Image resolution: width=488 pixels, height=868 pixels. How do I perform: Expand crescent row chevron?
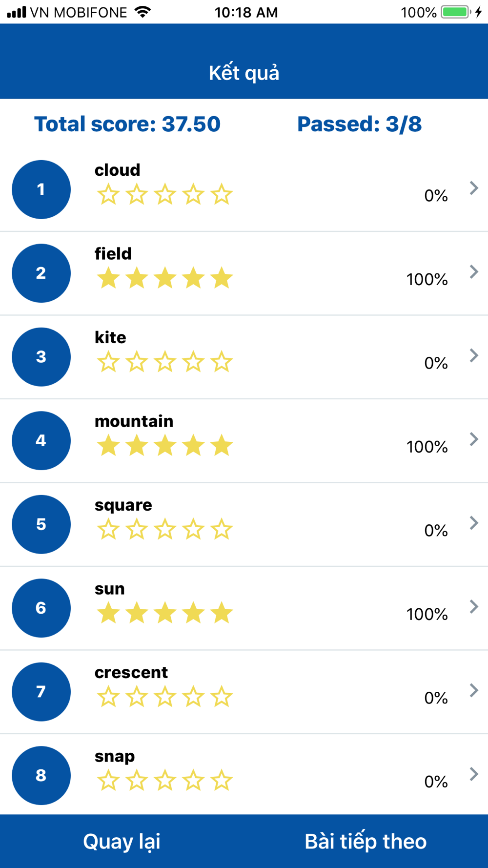pyautogui.click(x=473, y=690)
